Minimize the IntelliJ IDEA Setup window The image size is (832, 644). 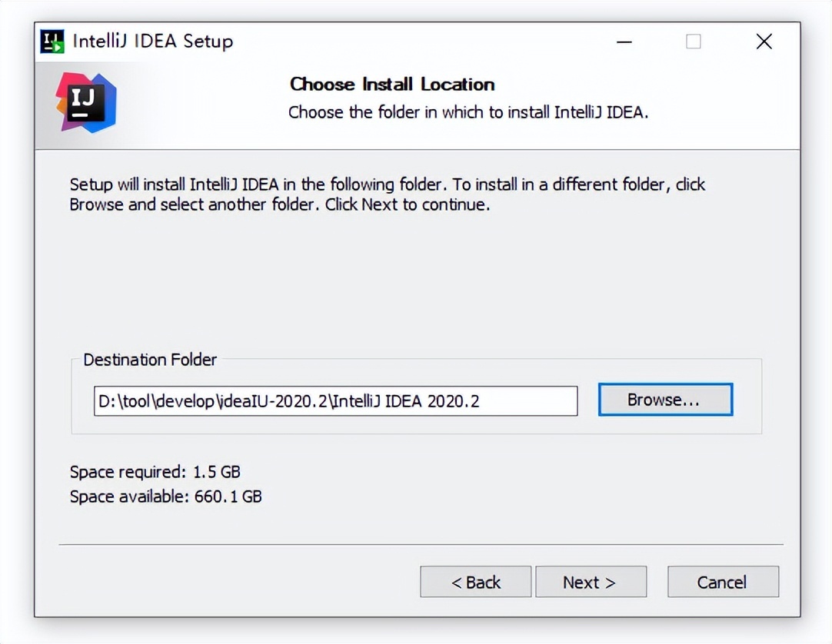(x=624, y=41)
